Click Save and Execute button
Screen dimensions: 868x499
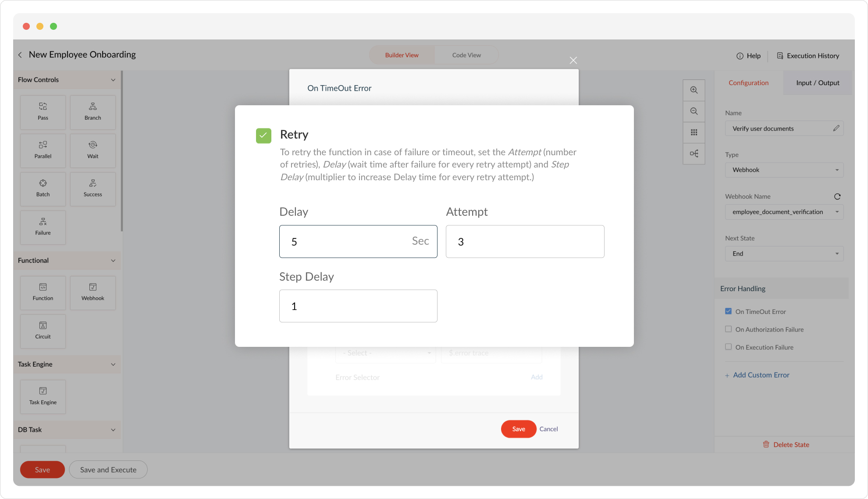108,470
